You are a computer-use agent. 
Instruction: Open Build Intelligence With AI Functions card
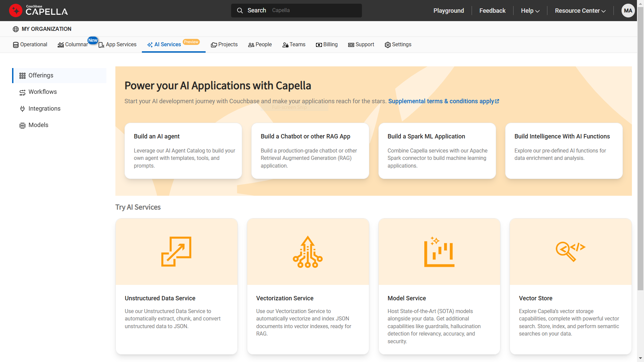click(x=564, y=151)
